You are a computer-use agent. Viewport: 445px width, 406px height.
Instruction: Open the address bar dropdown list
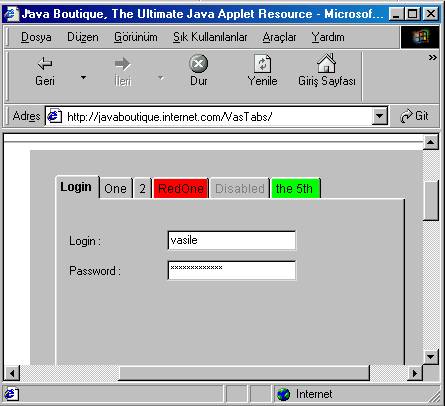pos(379,116)
